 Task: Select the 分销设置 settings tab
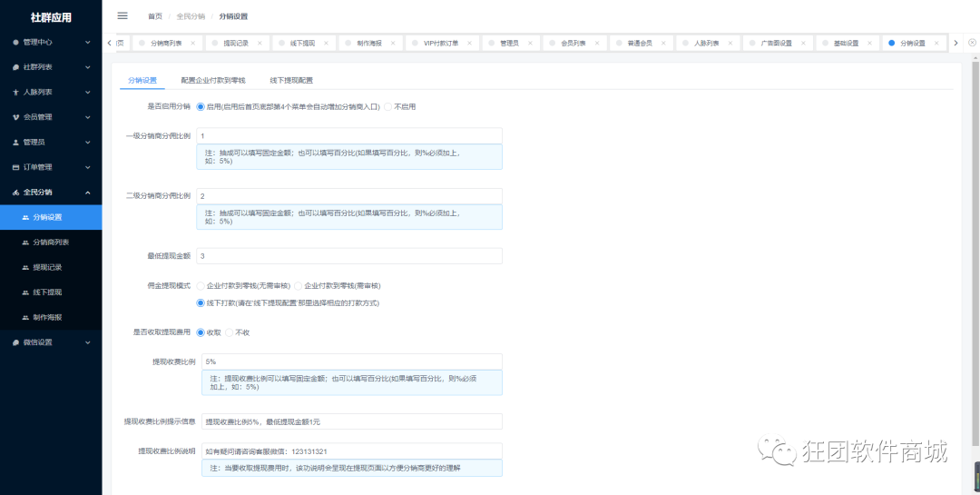click(142, 81)
